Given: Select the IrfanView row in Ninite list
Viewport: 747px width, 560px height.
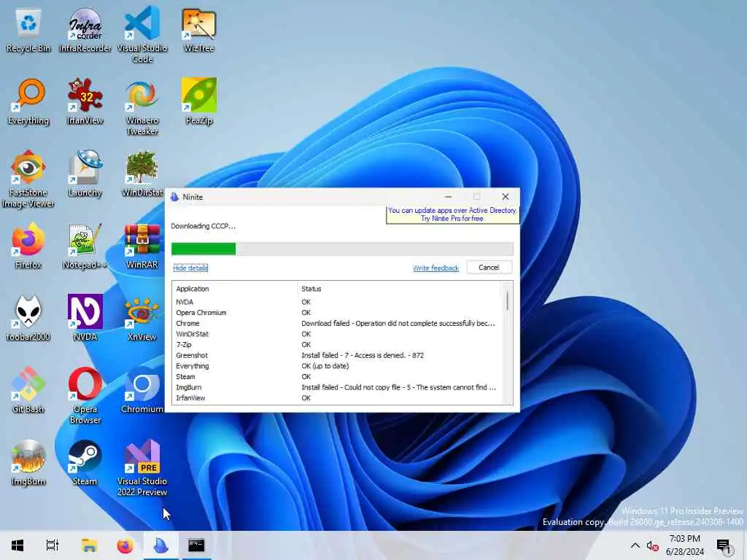Looking at the screenshot, I should (336, 398).
